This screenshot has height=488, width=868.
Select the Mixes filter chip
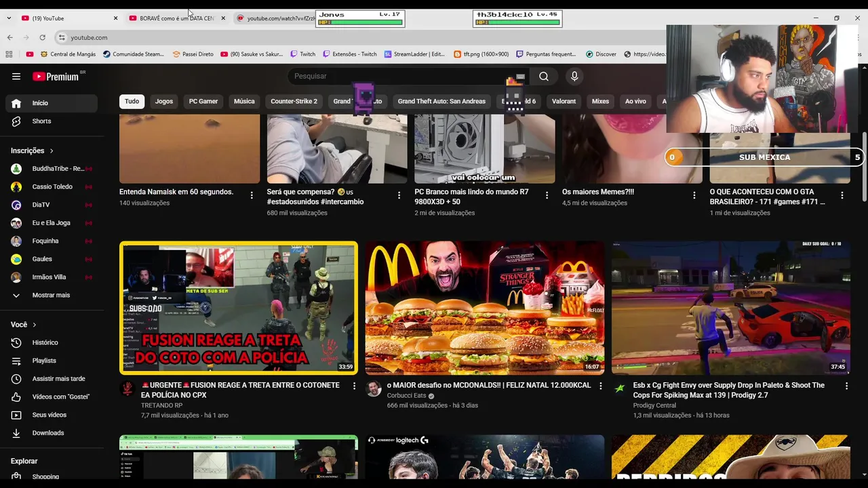point(600,102)
